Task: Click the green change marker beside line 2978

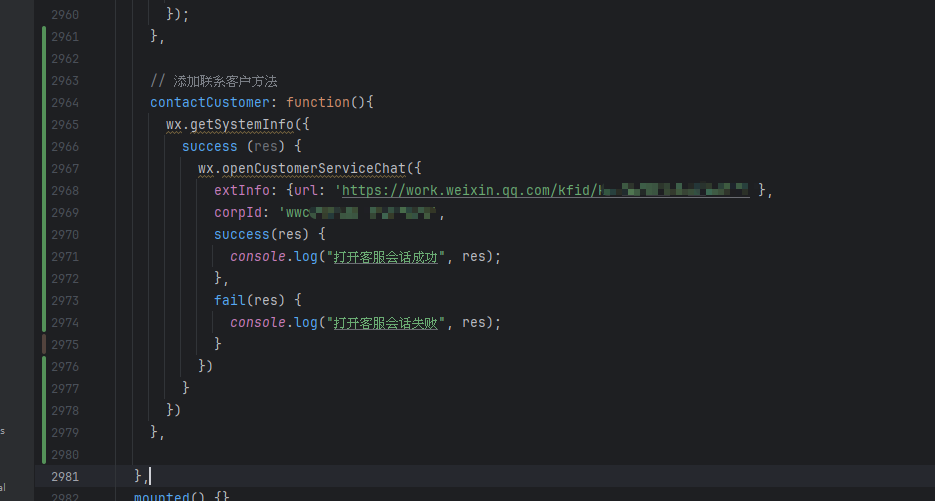Action: (x=44, y=410)
